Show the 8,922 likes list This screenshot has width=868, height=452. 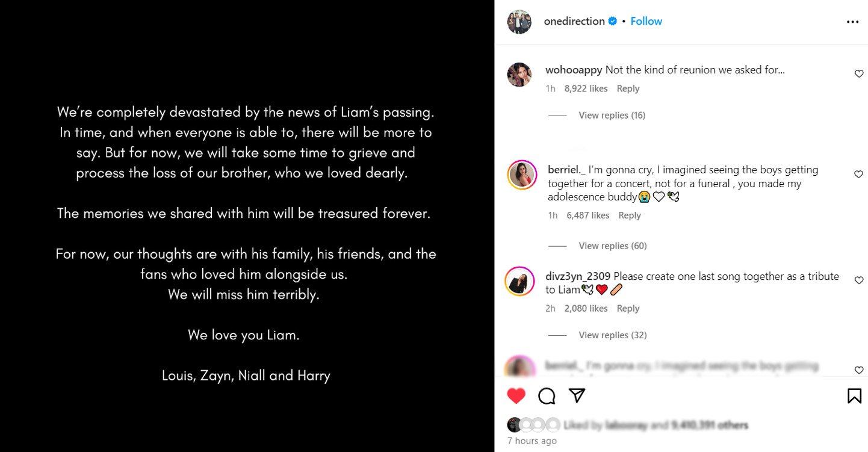pyautogui.click(x=586, y=88)
